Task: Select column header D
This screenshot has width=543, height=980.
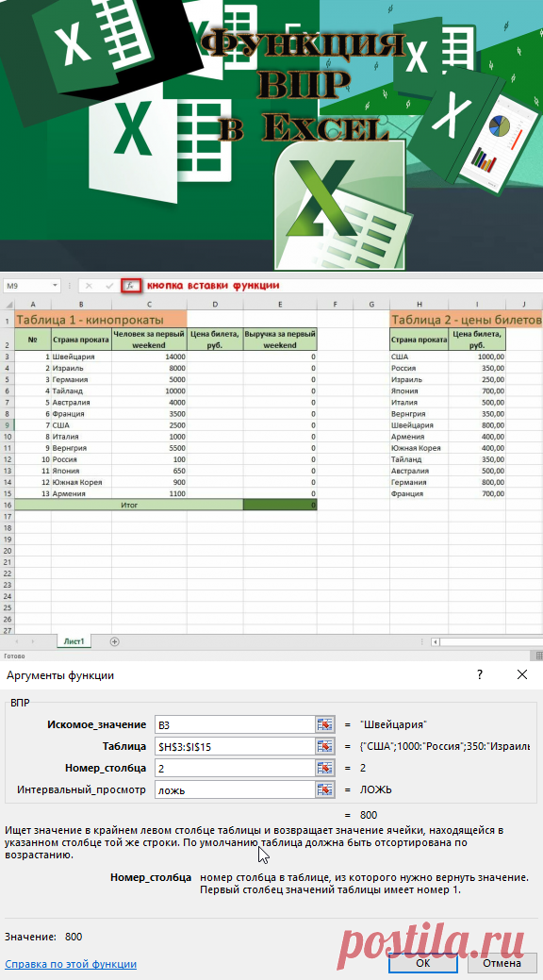Action: click(x=215, y=304)
